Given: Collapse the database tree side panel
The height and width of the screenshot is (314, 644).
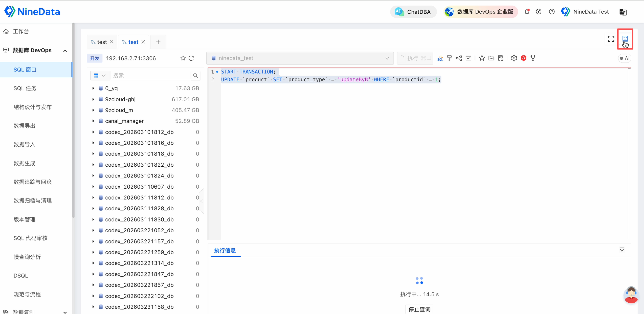Looking at the screenshot, I should pos(201,201).
